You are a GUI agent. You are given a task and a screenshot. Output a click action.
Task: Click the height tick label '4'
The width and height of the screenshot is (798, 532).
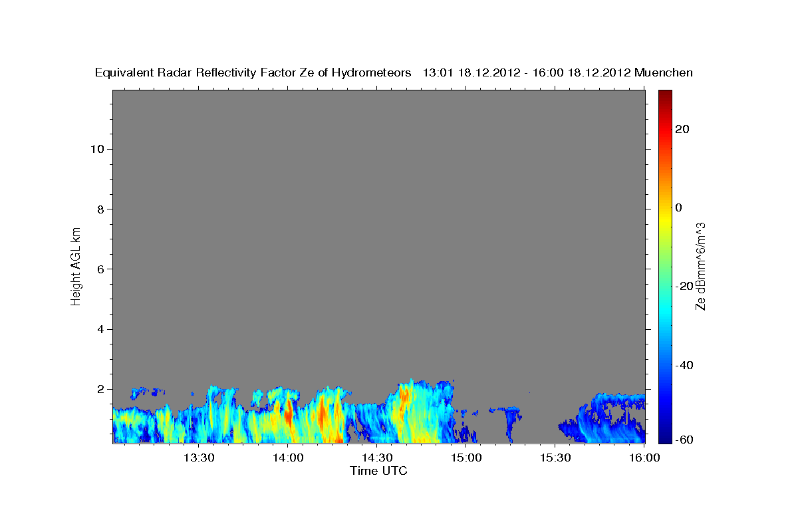pos(99,329)
